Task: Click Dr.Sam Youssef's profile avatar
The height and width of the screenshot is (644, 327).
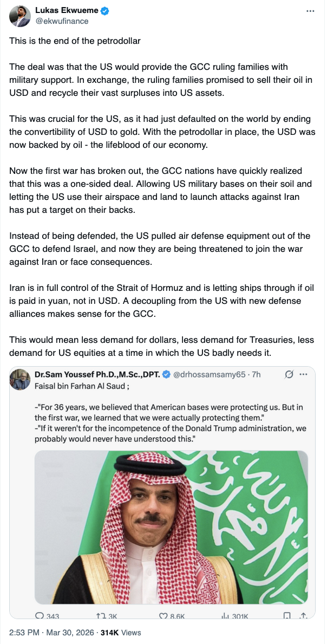Action: (19, 380)
